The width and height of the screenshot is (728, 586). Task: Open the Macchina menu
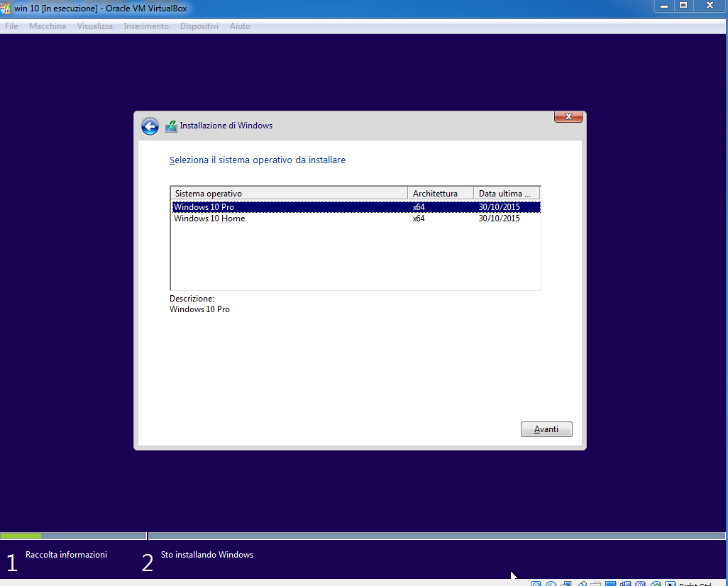[48, 26]
